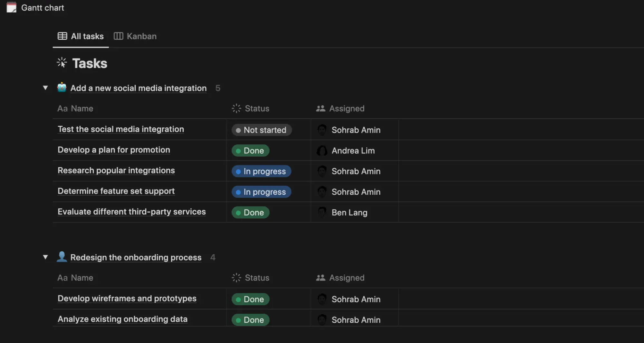Click the spinner icon in the Status column header
This screenshot has width=644, height=343.
pos(236,108)
